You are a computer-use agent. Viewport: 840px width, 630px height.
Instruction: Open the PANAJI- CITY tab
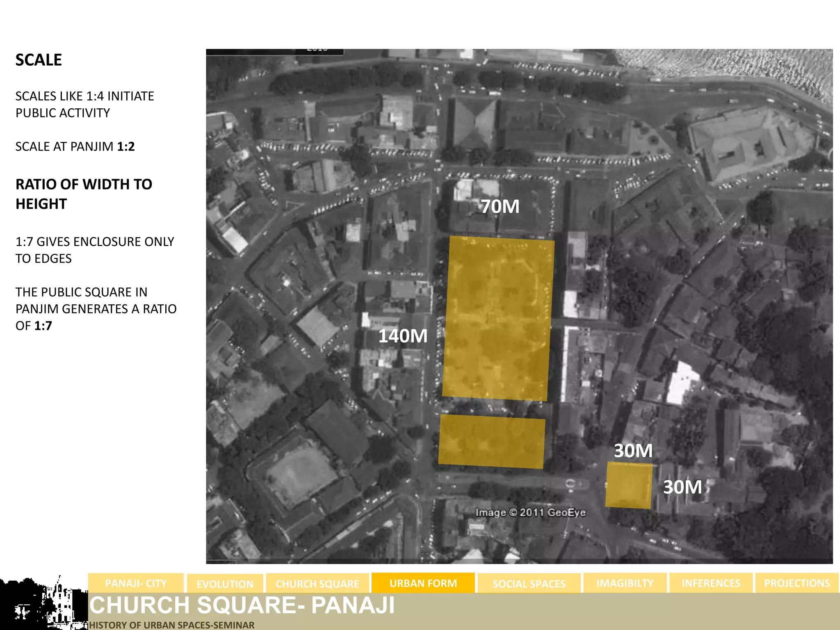(x=136, y=583)
